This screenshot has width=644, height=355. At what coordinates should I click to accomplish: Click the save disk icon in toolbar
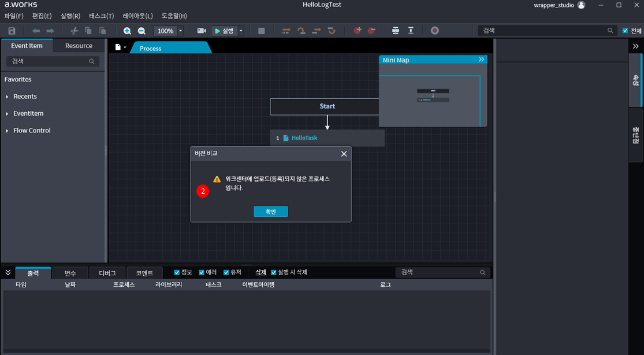click(12, 31)
